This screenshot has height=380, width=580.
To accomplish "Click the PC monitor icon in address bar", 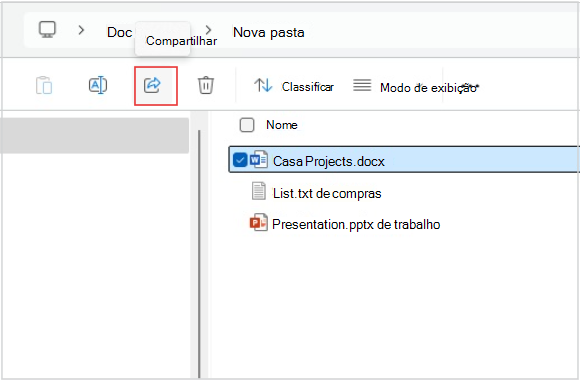I will pyautogui.click(x=48, y=30).
